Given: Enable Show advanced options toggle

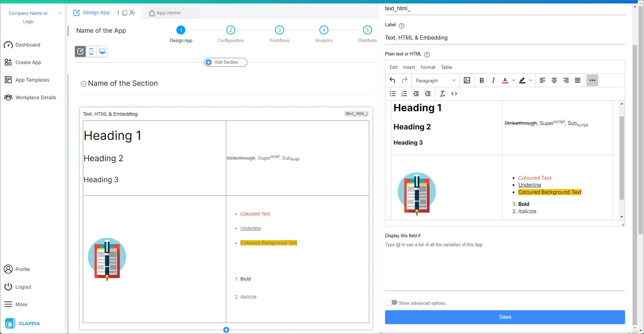Looking at the screenshot, I should (391, 302).
